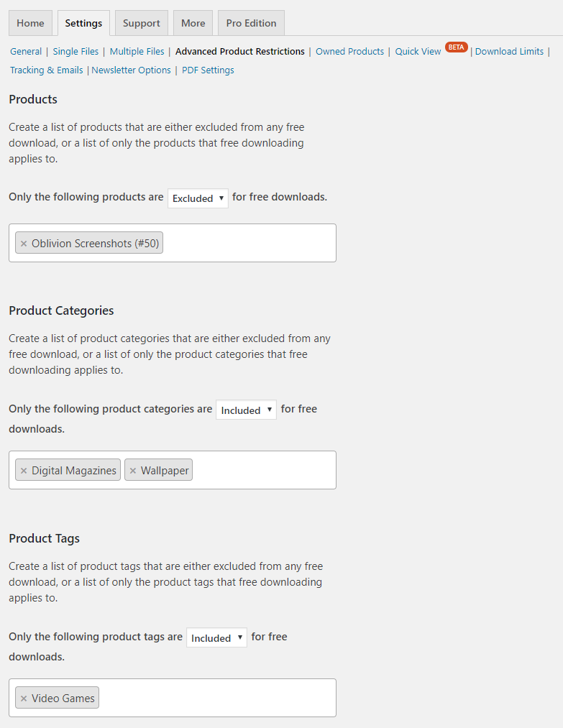
Task: Remove the Oblivion Screenshots product tag
Action: pyautogui.click(x=24, y=244)
